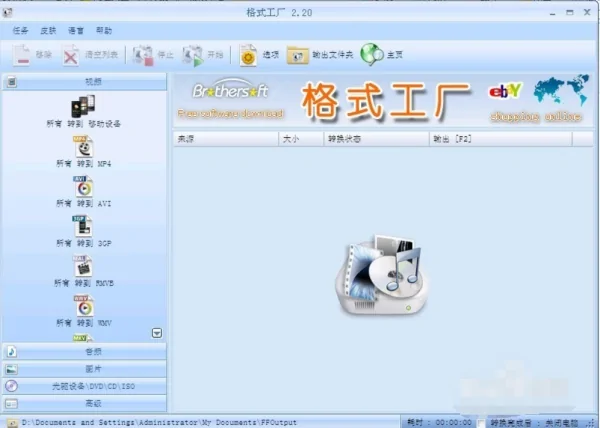Screen dimensions: 600x428
Task: Select All to WMV conversion icon
Action: pos(83,306)
